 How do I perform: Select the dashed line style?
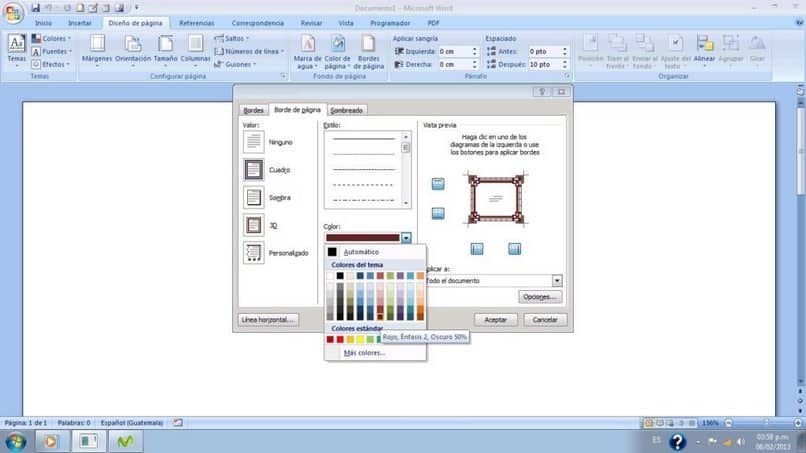point(363,185)
